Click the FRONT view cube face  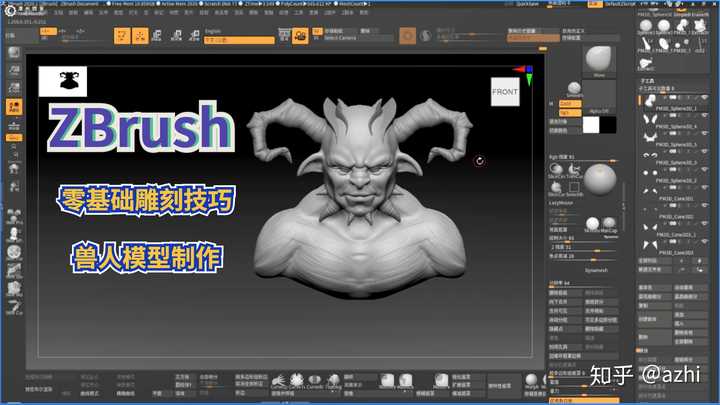pos(505,91)
